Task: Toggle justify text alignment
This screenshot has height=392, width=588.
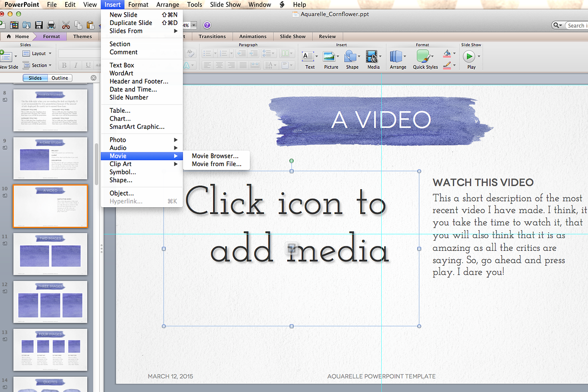Action: click(x=243, y=65)
